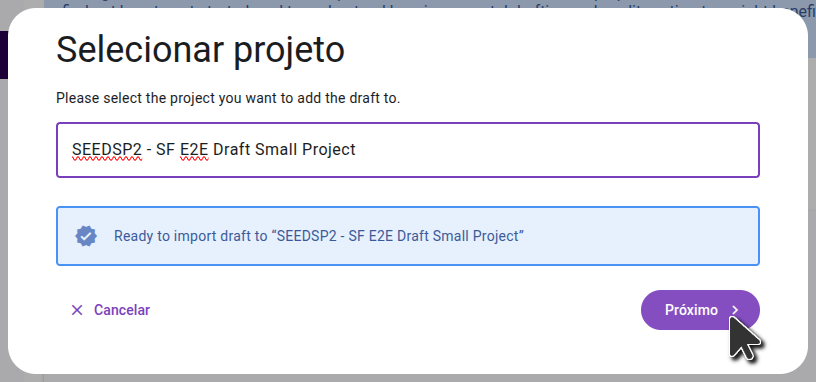Click the Please select the project instruction text
Screen dimensions: 816x382
[x=228, y=98]
